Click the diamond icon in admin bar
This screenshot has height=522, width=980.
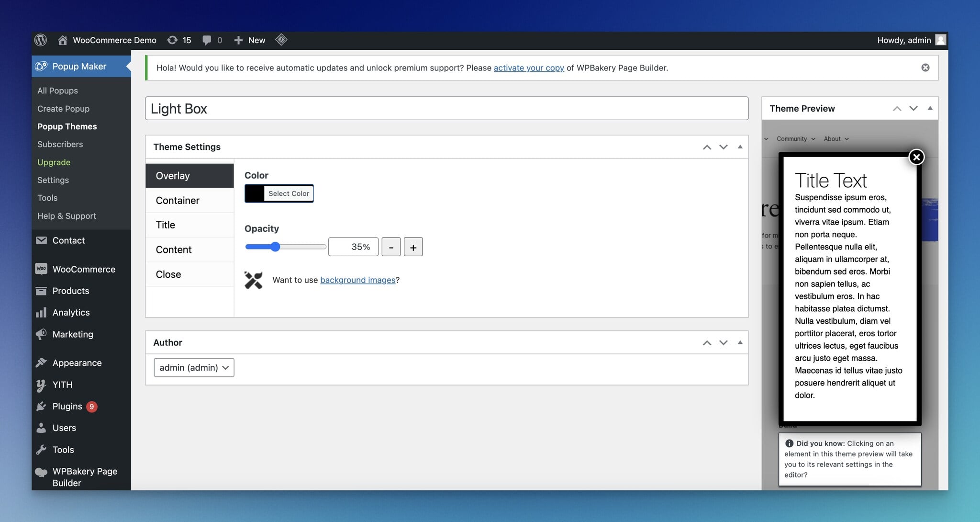click(x=281, y=40)
